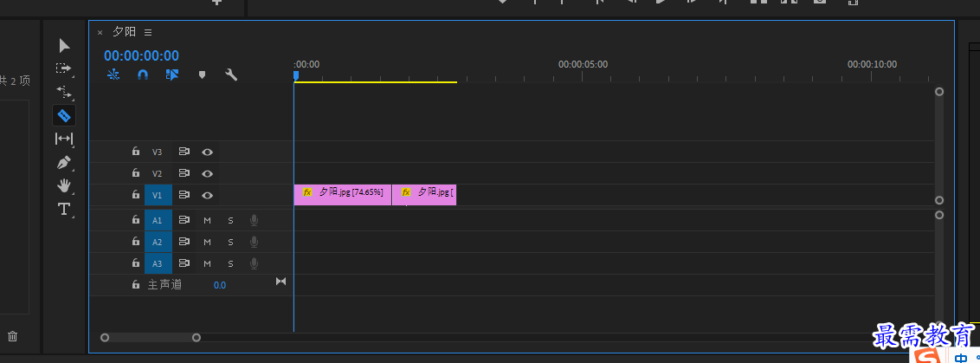The image size is (980, 363).
Task: Toggle Linked Selection in timeline
Action: coord(172,75)
